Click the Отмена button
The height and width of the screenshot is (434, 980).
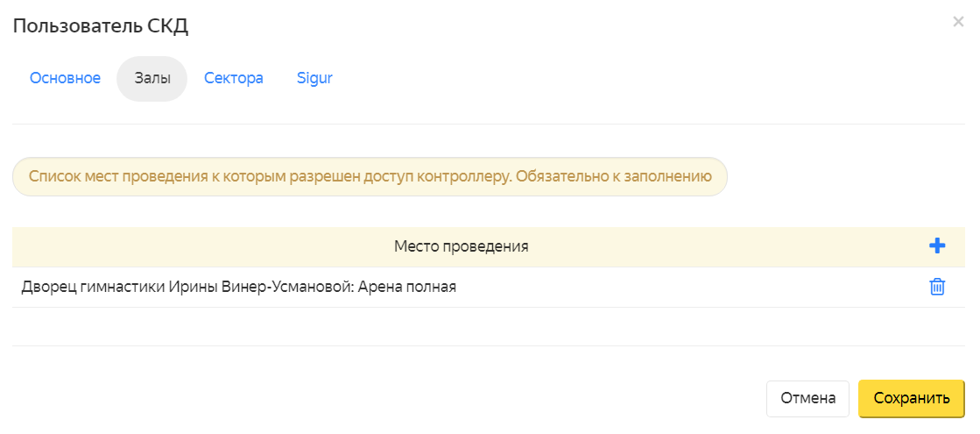[x=807, y=398]
